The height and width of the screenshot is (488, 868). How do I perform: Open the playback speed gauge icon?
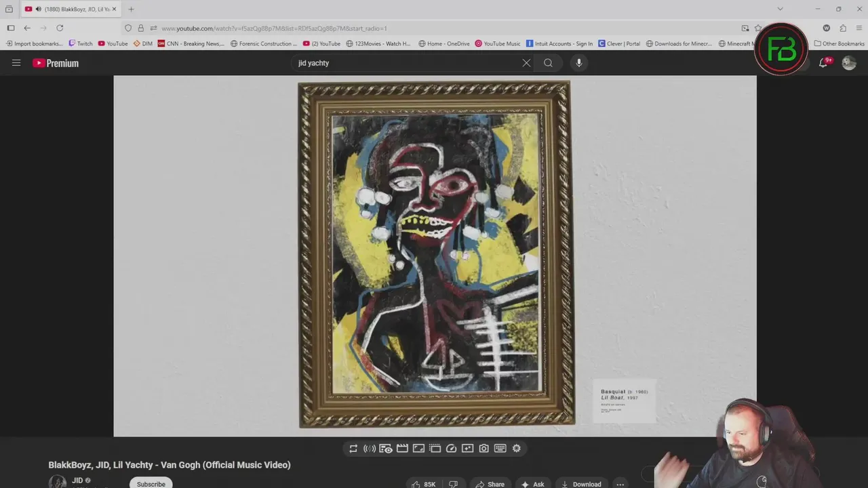[x=451, y=449]
